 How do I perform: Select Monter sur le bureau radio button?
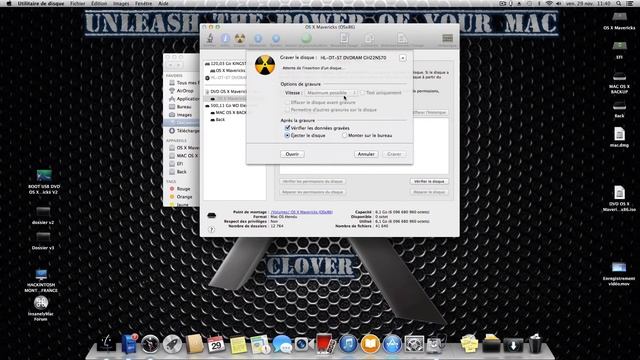click(344, 135)
